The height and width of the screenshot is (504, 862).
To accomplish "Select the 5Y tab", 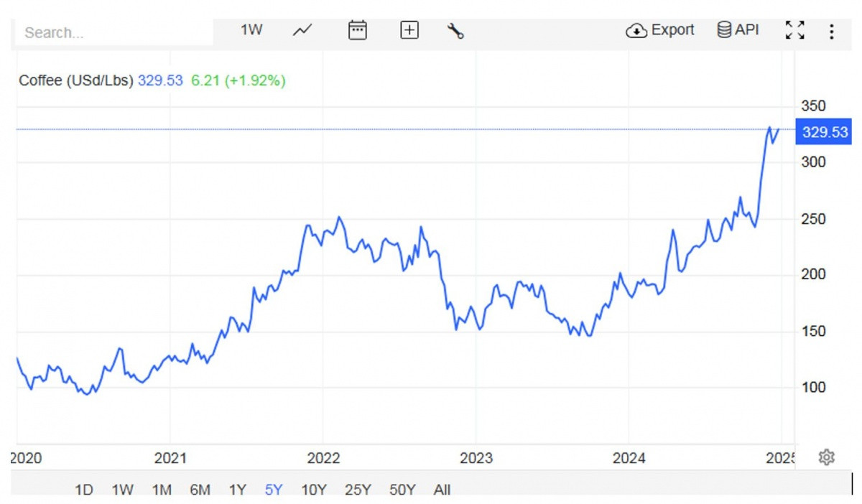I will pos(274,490).
